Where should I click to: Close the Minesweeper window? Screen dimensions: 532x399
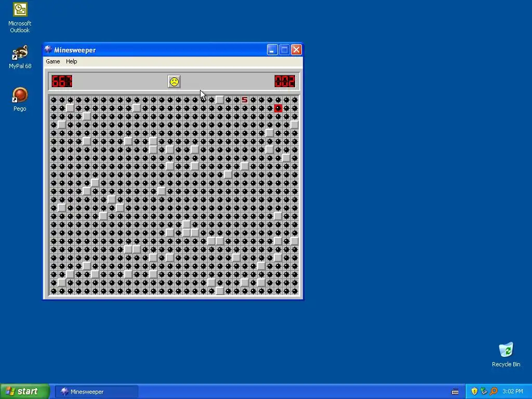[296, 50]
